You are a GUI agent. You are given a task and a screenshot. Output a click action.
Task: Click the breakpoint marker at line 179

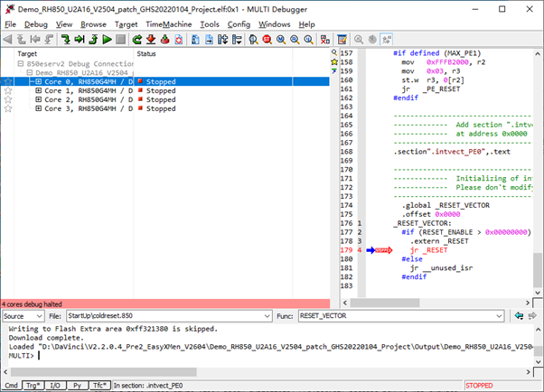pyautogui.click(x=383, y=250)
